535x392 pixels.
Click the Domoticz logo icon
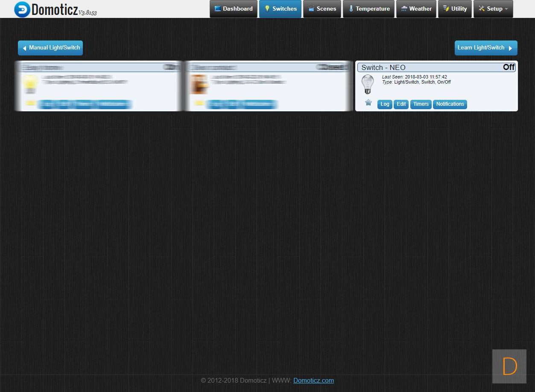click(22, 9)
